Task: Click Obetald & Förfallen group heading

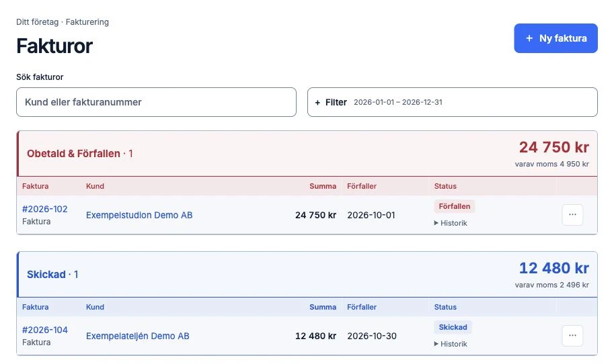Action: point(80,153)
